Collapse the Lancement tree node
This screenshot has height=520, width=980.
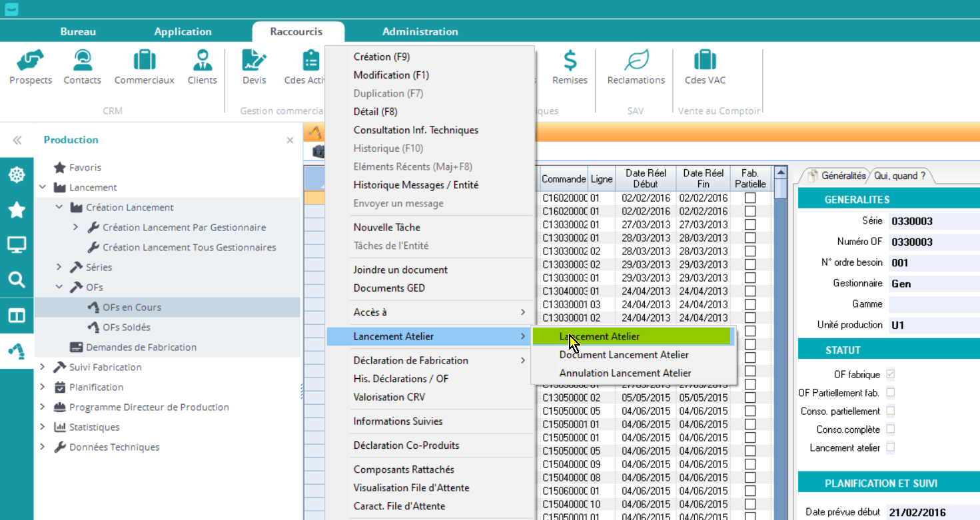coord(43,188)
